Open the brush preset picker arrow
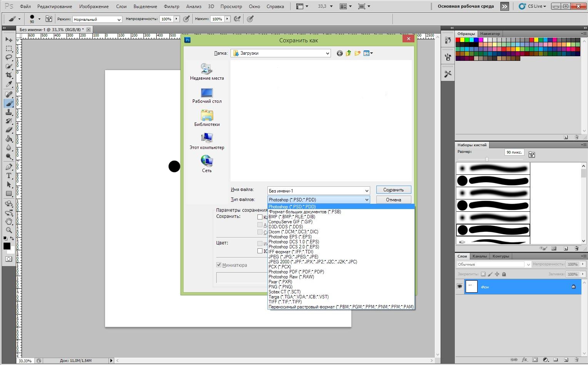Image resolution: width=588 pixels, height=365 pixels. click(x=39, y=19)
